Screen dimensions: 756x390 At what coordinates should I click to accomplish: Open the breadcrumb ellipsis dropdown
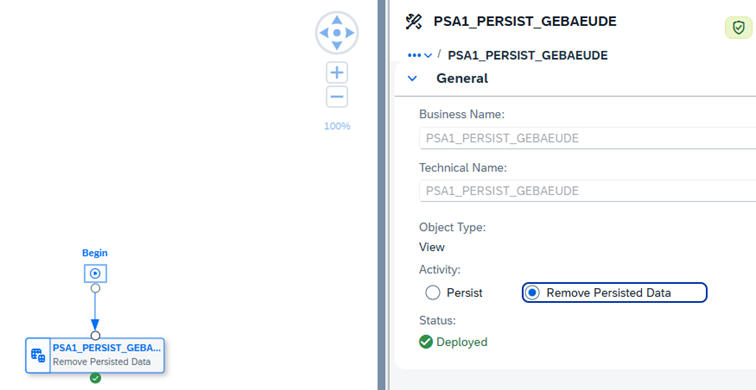419,55
